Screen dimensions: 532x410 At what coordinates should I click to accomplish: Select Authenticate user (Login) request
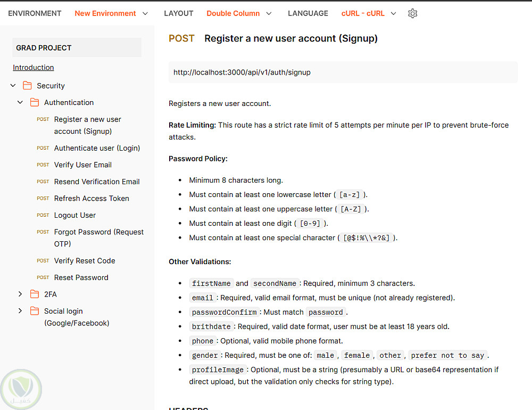[x=97, y=148]
